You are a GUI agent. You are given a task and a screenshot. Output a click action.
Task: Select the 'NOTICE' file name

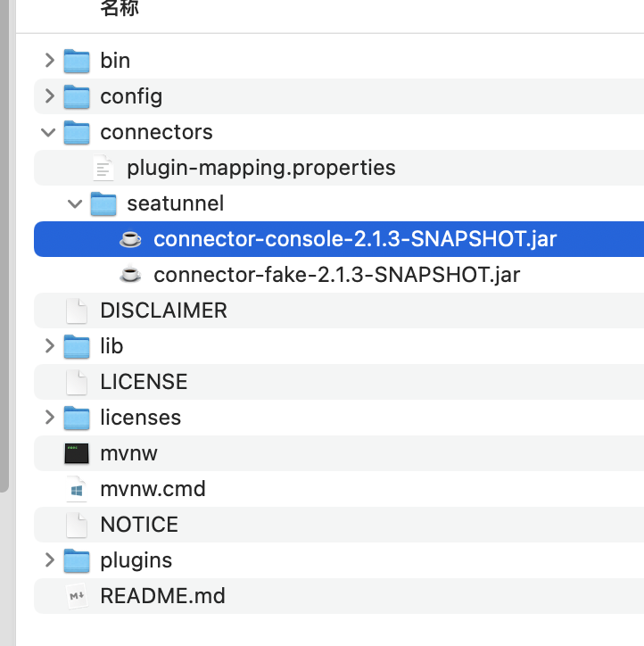click(x=139, y=525)
